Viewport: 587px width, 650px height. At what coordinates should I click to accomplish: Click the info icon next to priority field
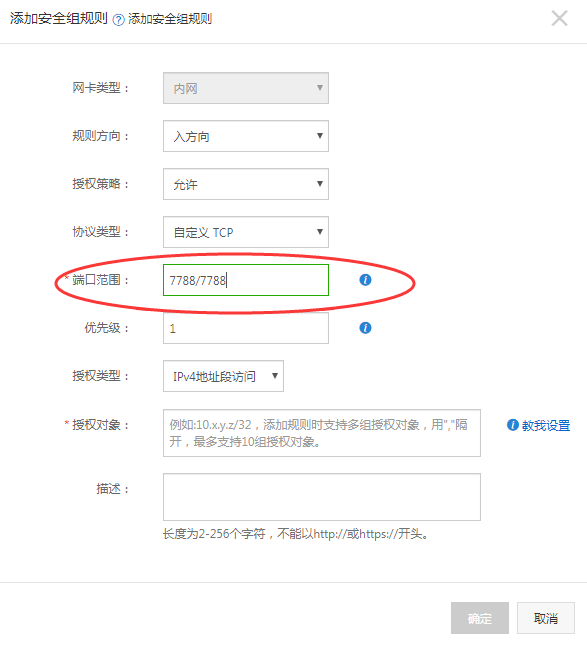365,328
